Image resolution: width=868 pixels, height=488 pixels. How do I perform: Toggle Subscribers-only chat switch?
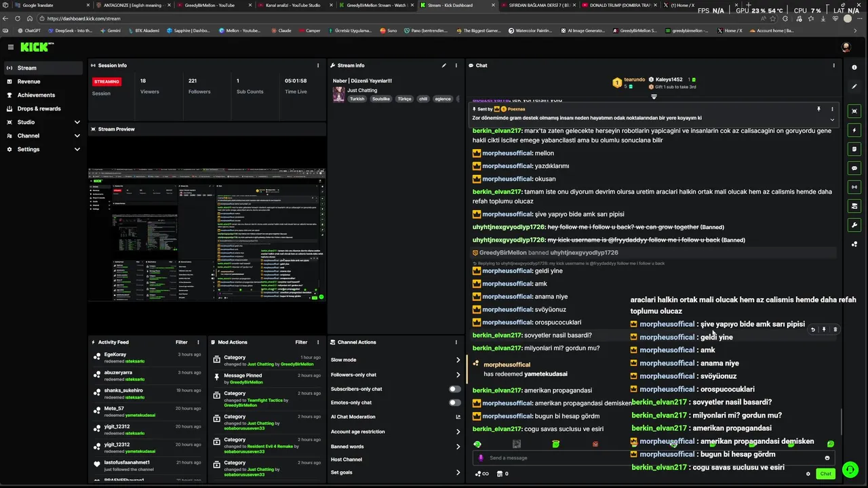click(x=454, y=389)
